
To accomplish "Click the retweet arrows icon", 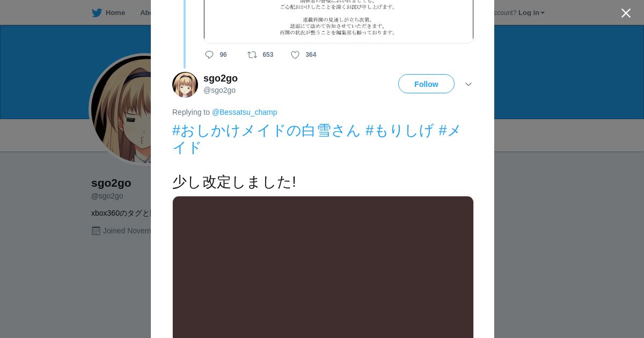I will click(x=252, y=55).
